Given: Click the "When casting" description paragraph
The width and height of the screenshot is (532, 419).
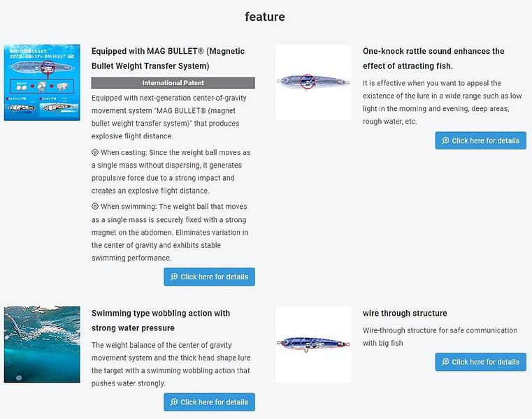Looking at the screenshot, I should (171, 171).
